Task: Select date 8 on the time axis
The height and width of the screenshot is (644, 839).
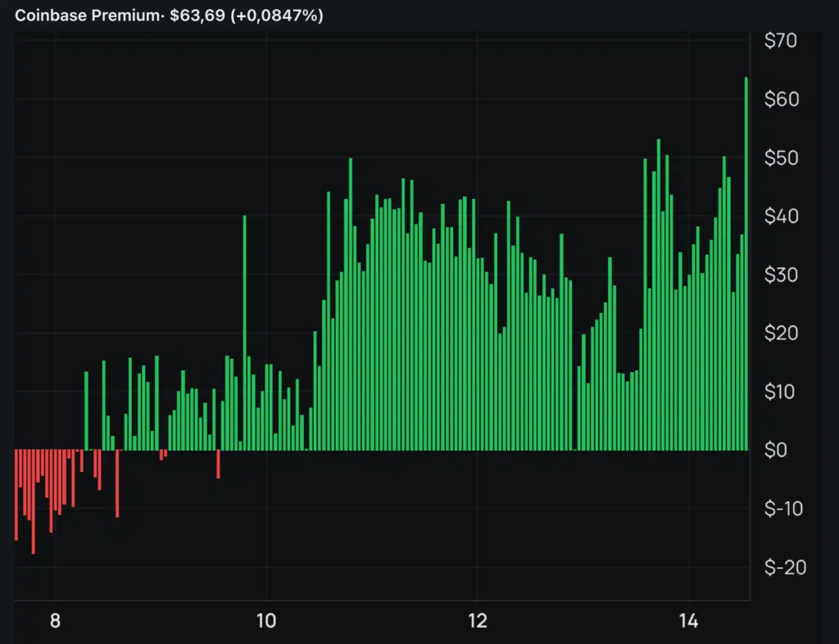Action: [56, 621]
